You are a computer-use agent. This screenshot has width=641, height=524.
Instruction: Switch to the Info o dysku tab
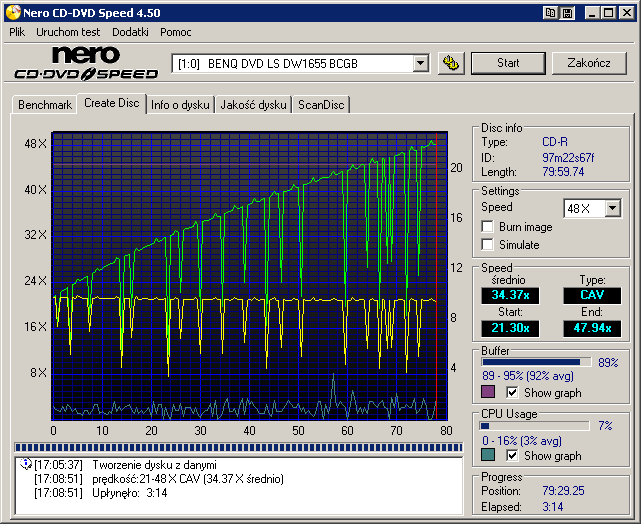180,105
